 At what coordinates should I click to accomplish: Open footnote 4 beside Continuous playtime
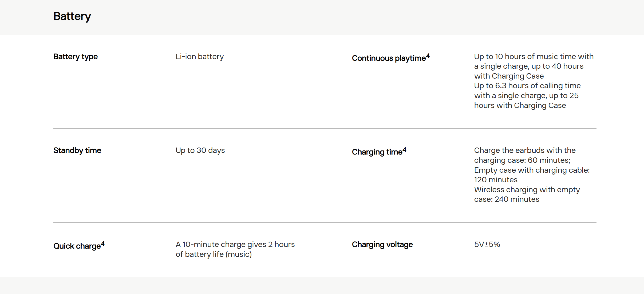[428, 56]
